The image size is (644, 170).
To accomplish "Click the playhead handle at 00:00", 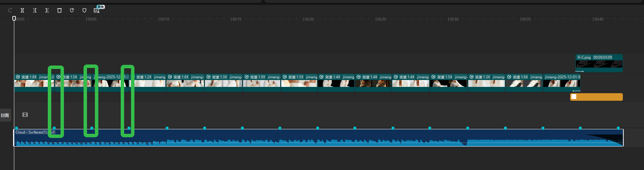I will 14,18.
